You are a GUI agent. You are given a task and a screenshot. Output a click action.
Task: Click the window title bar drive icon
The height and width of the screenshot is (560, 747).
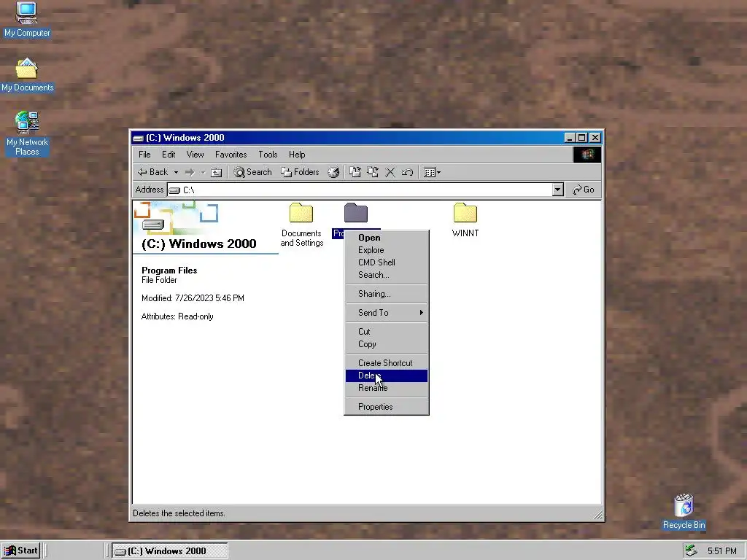138,138
